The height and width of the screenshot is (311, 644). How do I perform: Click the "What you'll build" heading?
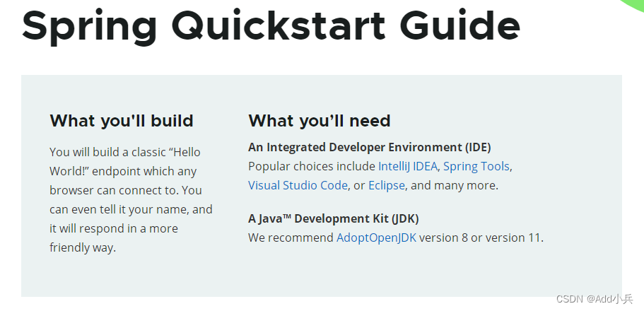click(121, 121)
